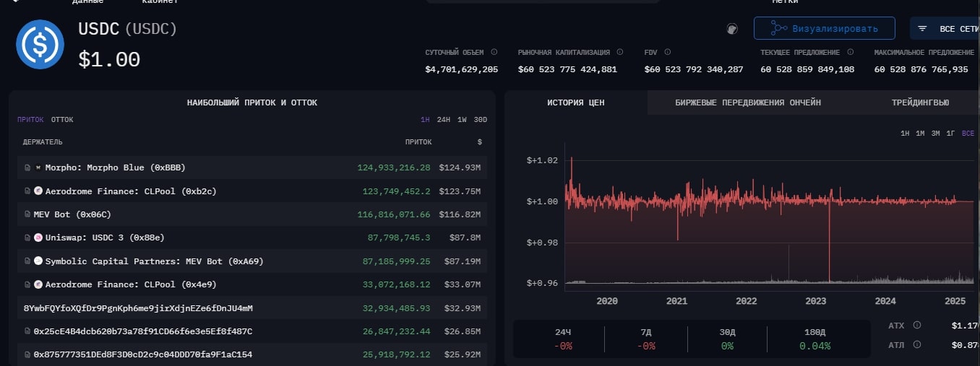Click the Symbolic Capital Partners logo
The width and height of the screenshot is (980, 366).
click(x=38, y=261)
